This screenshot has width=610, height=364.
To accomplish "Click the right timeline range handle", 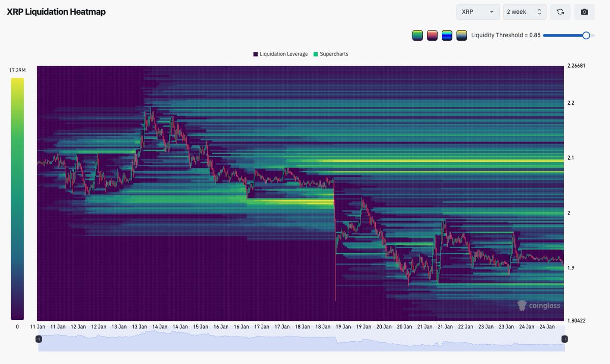I will pyautogui.click(x=564, y=339).
